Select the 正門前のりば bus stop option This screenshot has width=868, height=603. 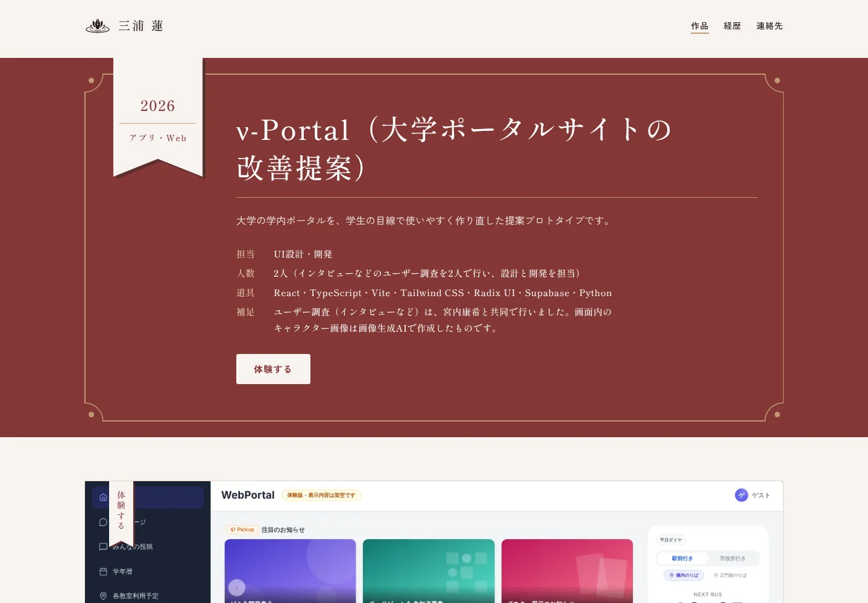730,575
